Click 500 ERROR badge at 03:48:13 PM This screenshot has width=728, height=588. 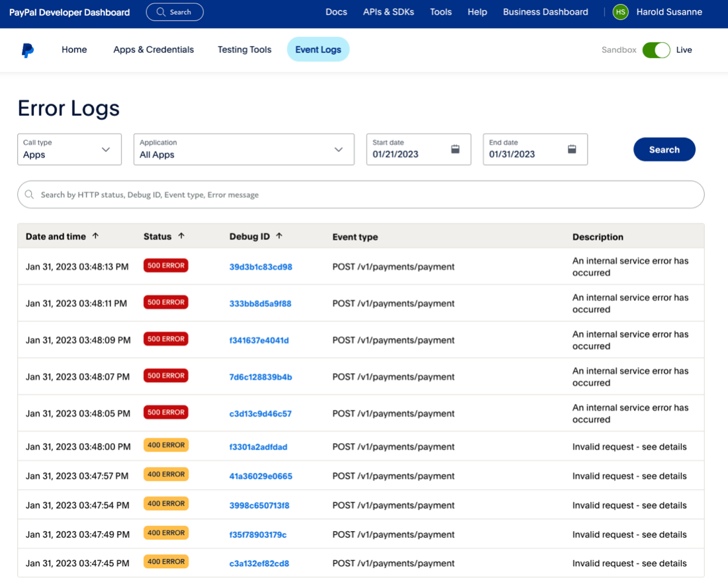pyautogui.click(x=165, y=265)
